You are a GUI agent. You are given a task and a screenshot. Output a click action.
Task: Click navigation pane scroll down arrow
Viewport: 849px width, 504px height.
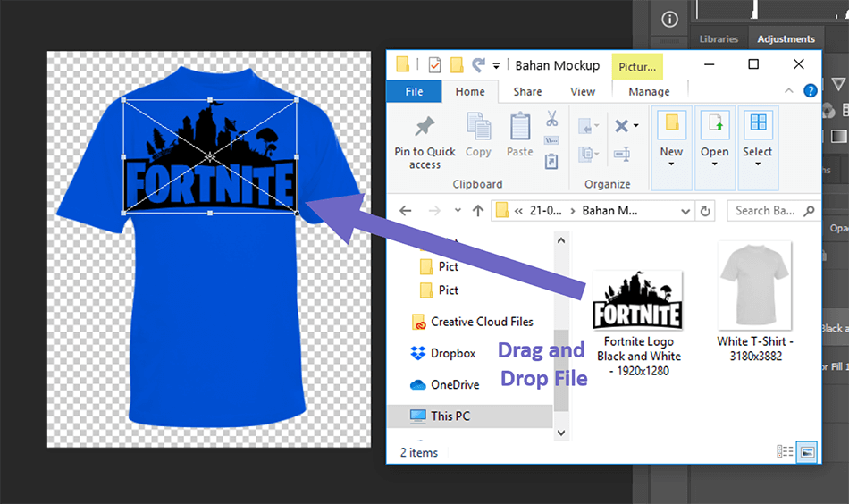coord(561,433)
